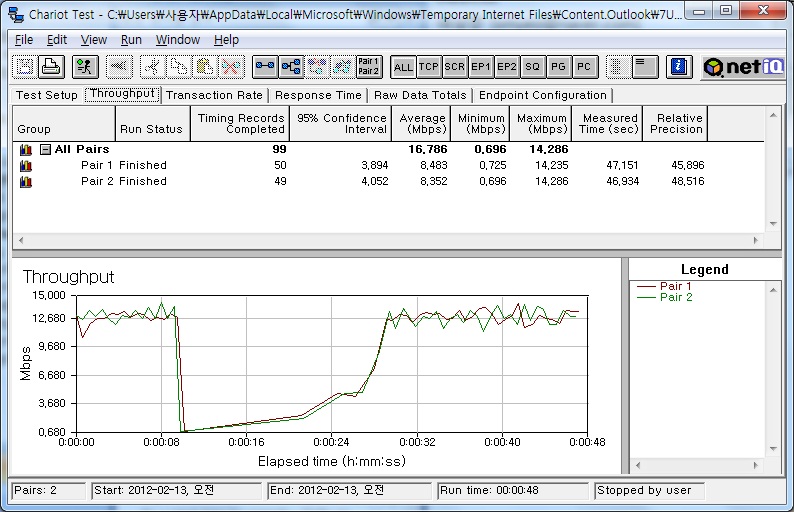Click the lined list view toolbar icon
The image size is (794, 512).
point(645,67)
